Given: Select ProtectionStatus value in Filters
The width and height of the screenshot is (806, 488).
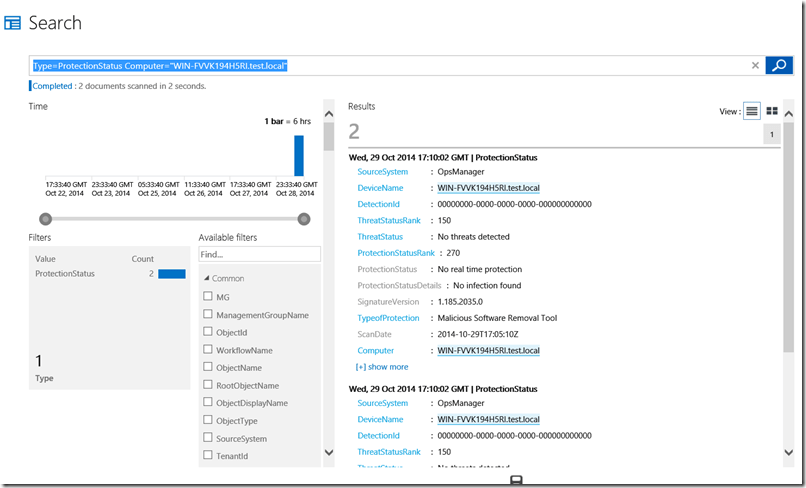Looking at the screenshot, I should [x=66, y=273].
